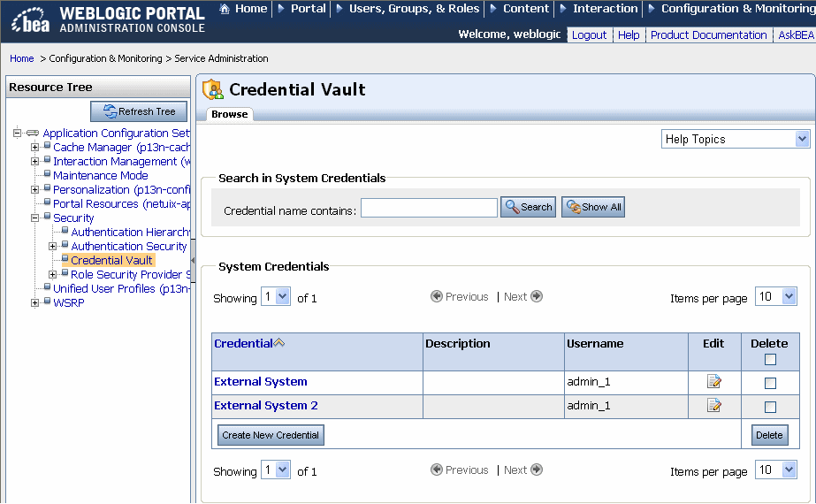Click the edit icon for External System 2
This screenshot has height=504, width=816.
[714, 405]
